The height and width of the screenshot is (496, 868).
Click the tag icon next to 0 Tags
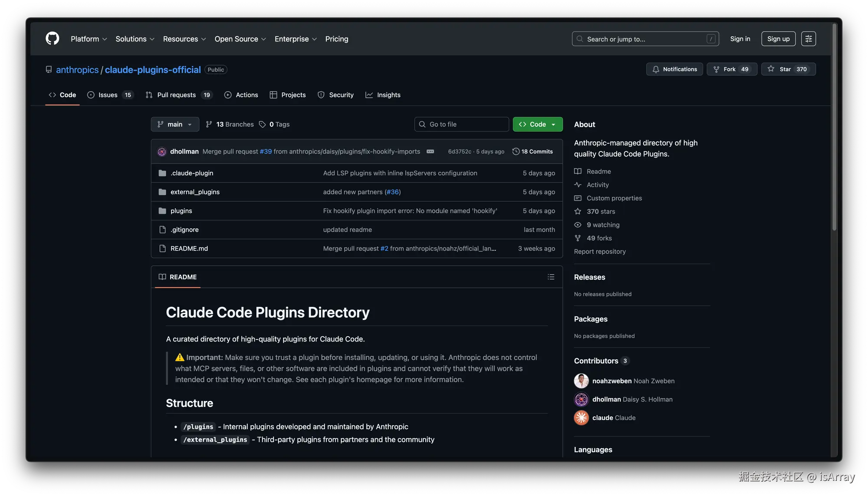(x=262, y=125)
